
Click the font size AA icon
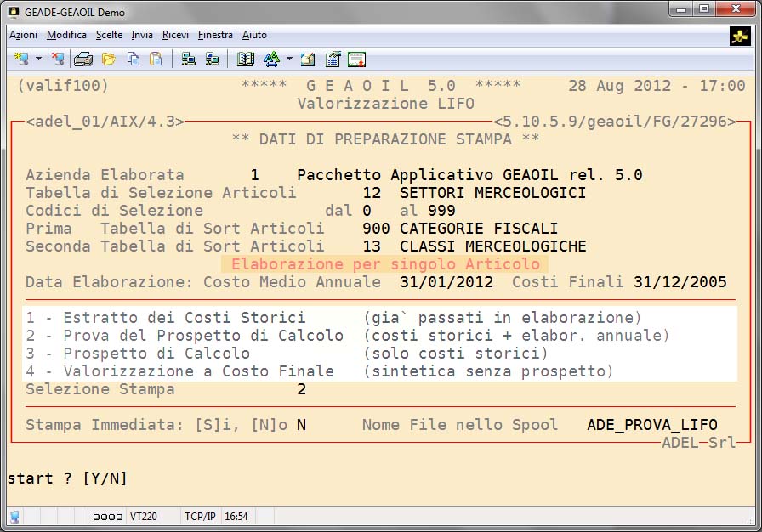(x=271, y=59)
